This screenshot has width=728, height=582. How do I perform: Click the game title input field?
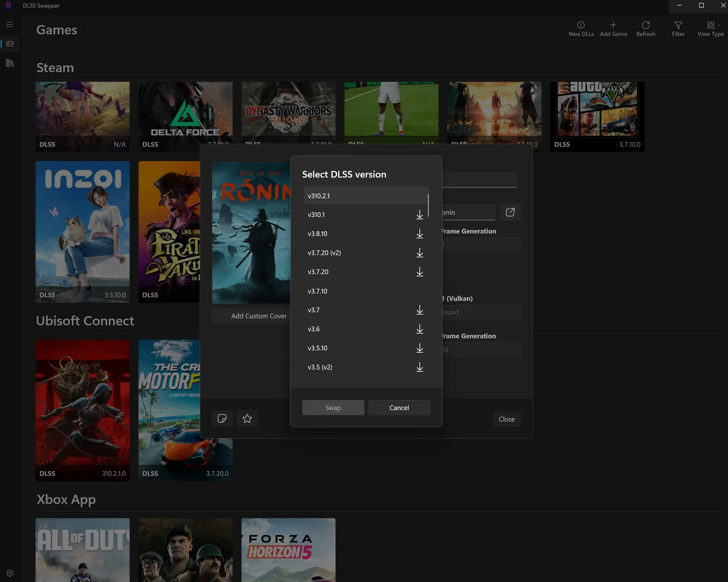(480, 180)
